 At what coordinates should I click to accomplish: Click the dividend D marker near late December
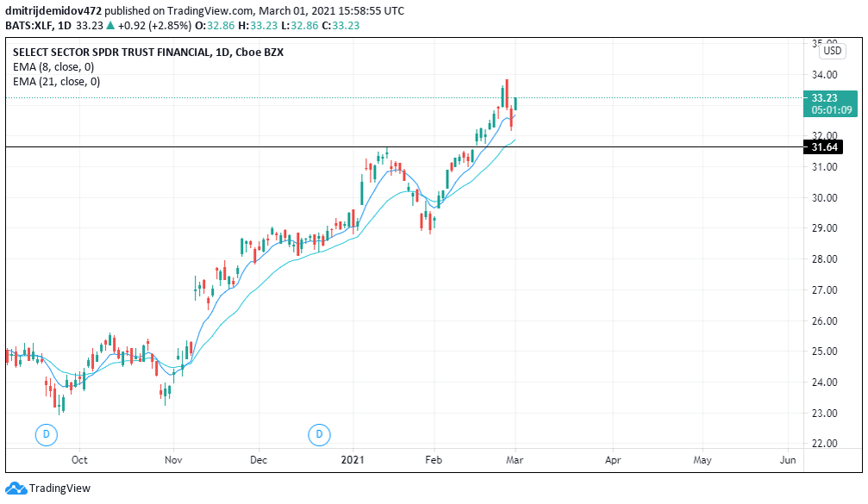[319, 434]
